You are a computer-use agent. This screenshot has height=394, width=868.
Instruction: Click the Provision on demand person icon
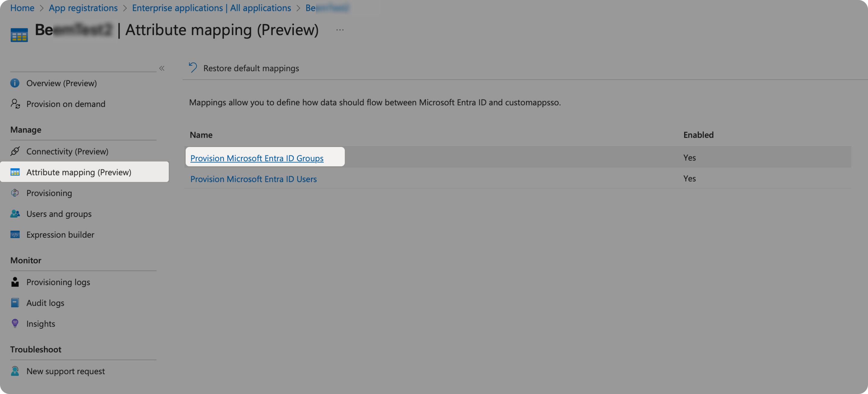point(15,104)
